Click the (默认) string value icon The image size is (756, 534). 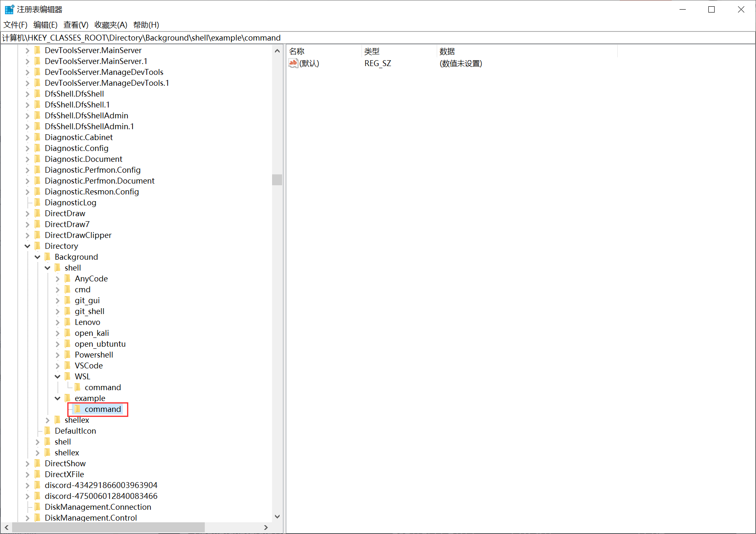(x=293, y=63)
